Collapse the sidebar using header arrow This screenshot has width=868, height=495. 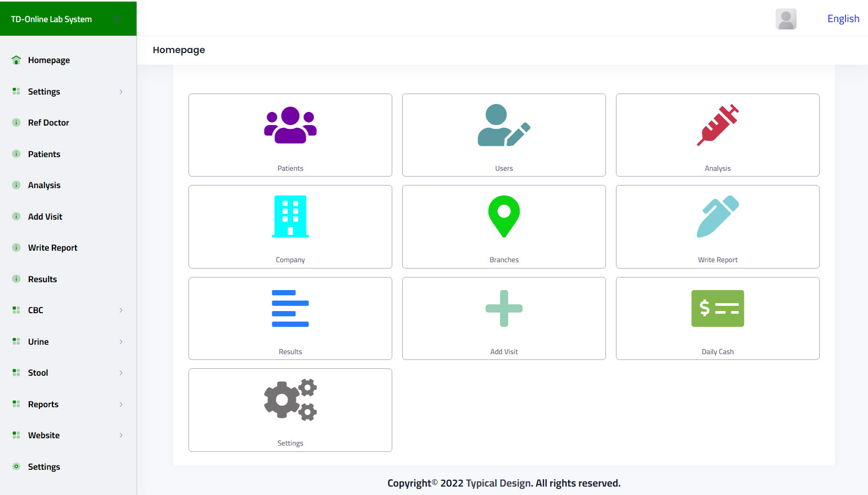click(x=117, y=19)
